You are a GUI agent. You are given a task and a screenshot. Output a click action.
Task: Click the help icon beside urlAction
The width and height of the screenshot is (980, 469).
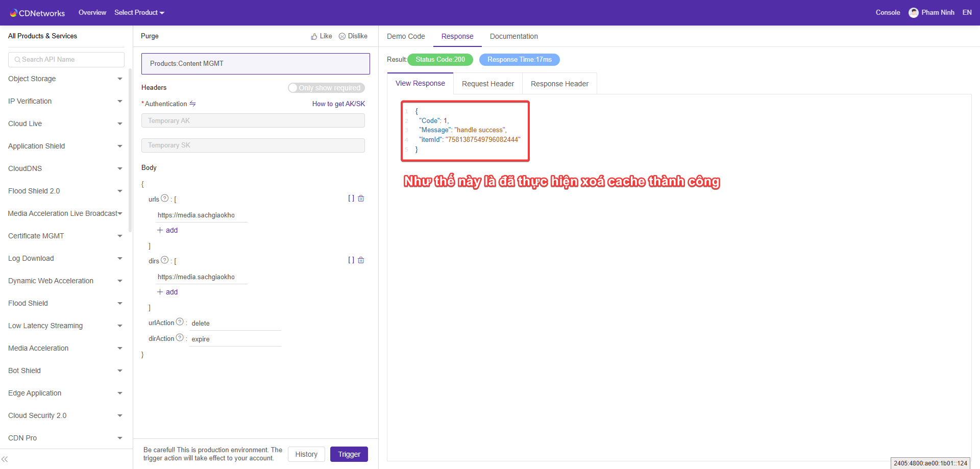(x=180, y=322)
